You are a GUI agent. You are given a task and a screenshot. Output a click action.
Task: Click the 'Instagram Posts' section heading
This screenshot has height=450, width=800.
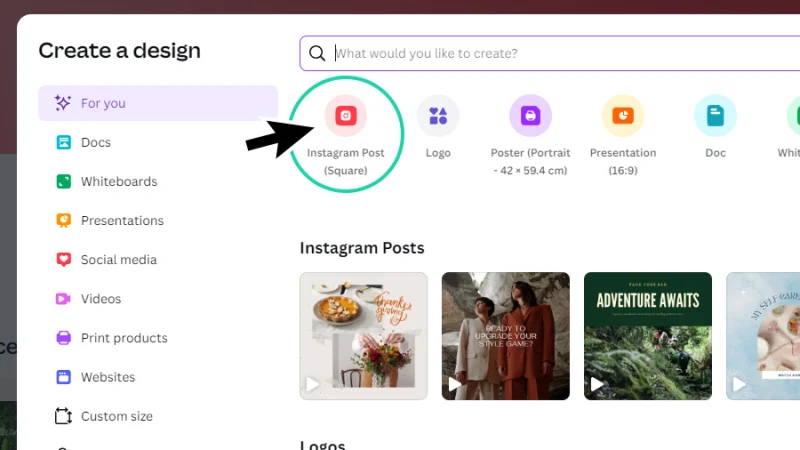362,248
